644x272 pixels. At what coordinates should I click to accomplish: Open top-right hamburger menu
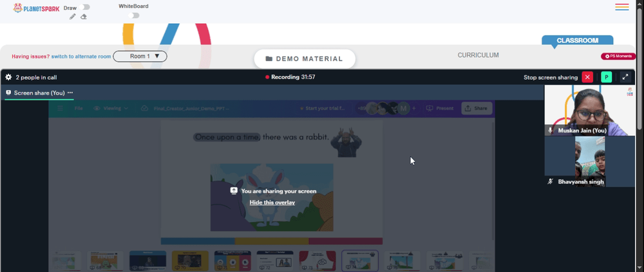coord(622,7)
